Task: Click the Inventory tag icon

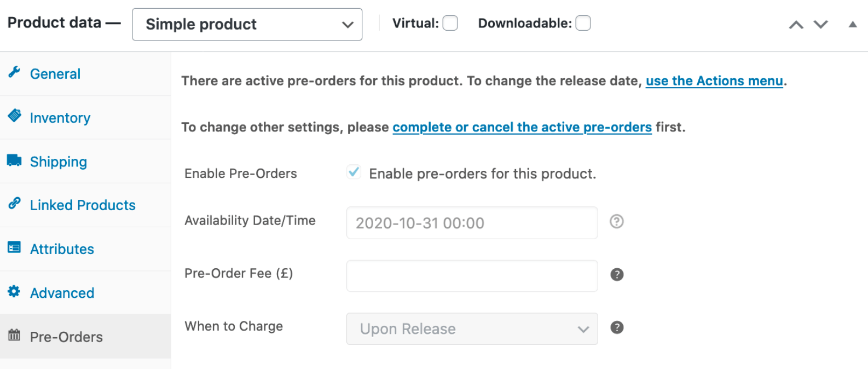Action: [x=14, y=116]
